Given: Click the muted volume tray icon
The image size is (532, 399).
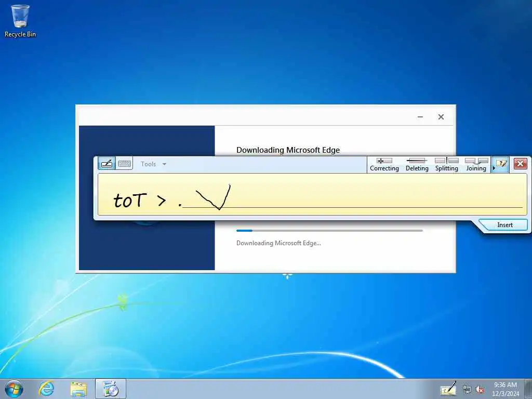Looking at the screenshot, I should pos(480,390).
